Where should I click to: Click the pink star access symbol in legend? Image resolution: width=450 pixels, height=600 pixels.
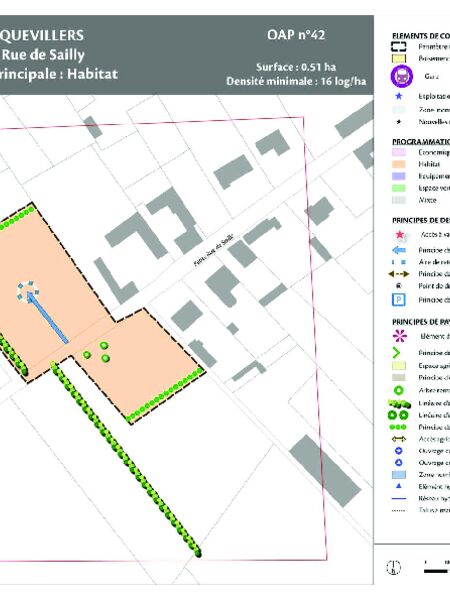(399, 235)
